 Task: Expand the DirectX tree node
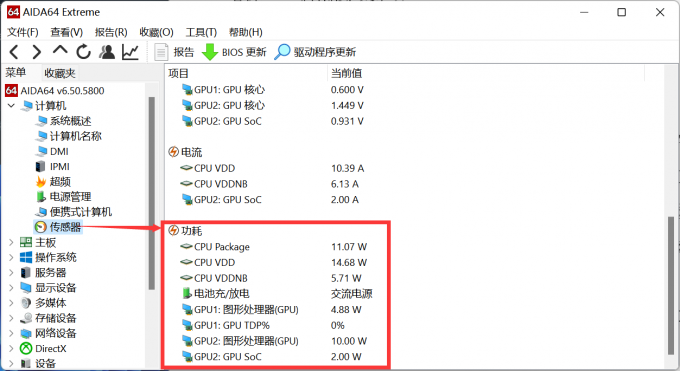[x=11, y=348]
